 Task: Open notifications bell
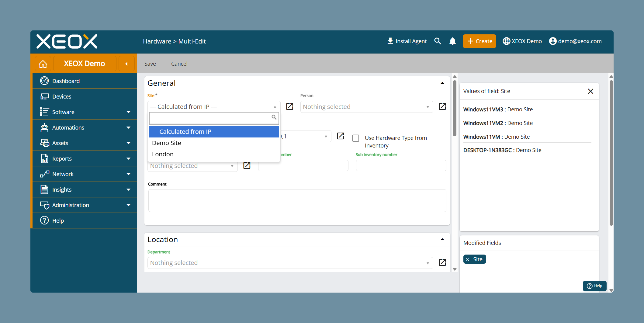click(452, 41)
